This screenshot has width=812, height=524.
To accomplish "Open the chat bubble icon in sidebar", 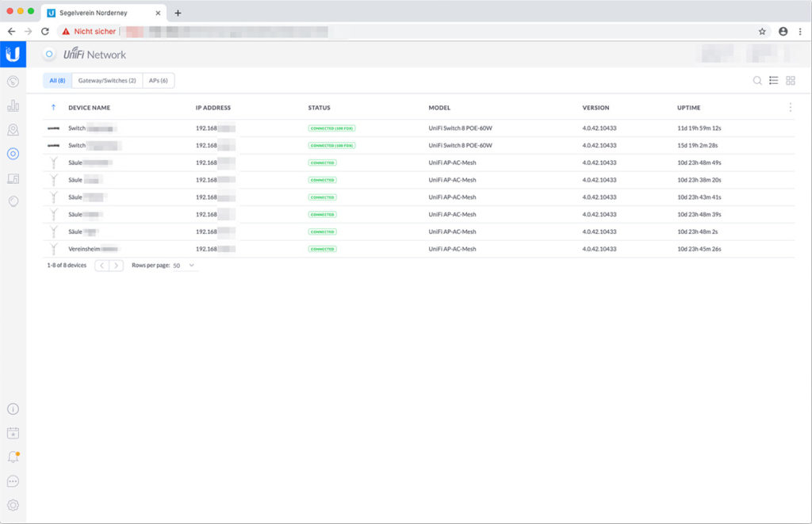I will click(x=13, y=481).
